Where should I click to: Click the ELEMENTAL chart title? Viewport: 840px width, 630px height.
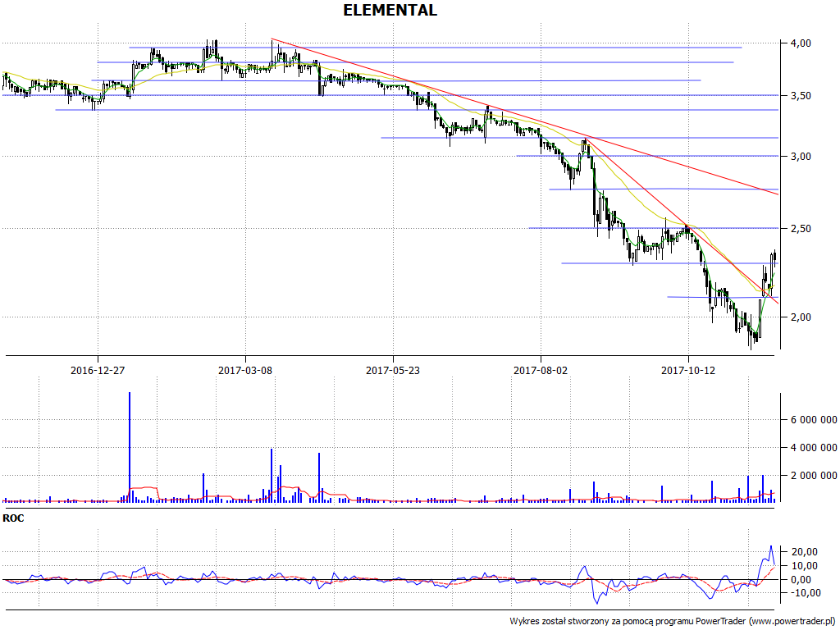pos(390,10)
